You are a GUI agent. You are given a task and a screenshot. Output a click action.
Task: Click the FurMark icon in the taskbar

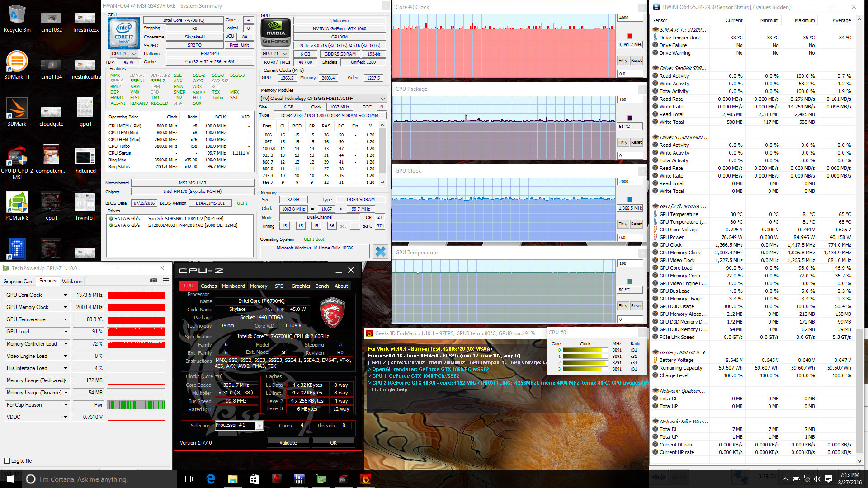click(365, 479)
